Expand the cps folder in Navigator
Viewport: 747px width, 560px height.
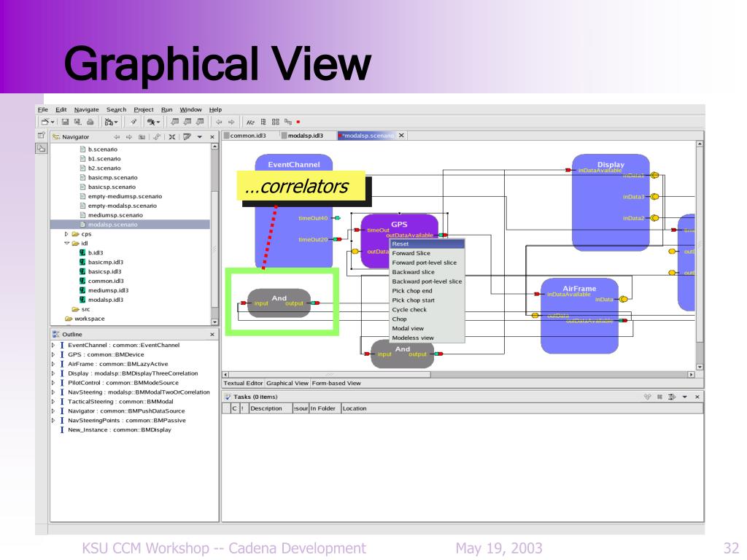pyautogui.click(x=66, y=234)
